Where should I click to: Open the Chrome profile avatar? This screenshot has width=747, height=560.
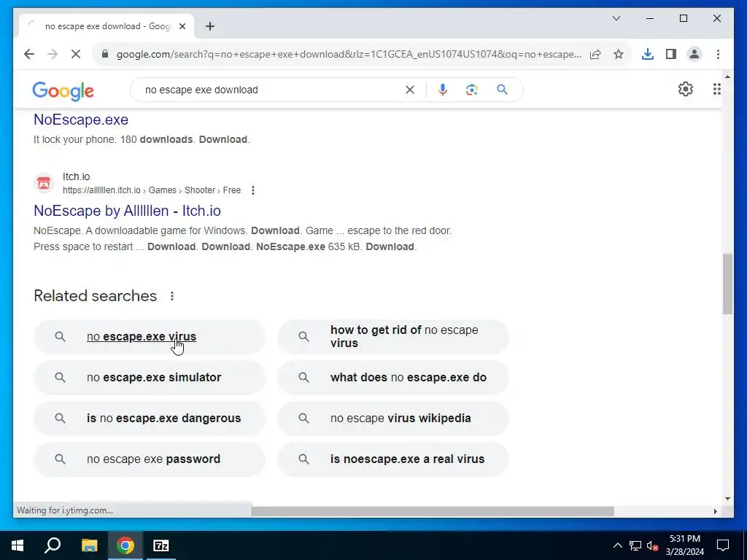(x=694, y=54)
